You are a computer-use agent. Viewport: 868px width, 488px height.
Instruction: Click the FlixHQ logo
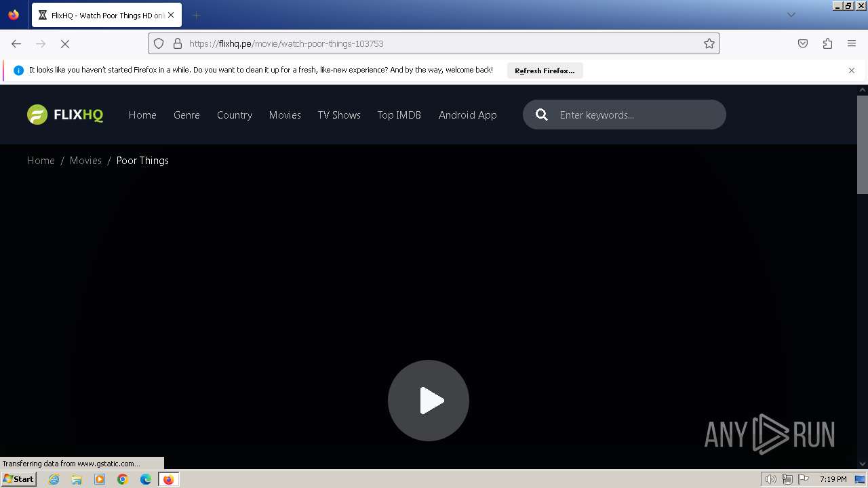(x=65, y=115)
